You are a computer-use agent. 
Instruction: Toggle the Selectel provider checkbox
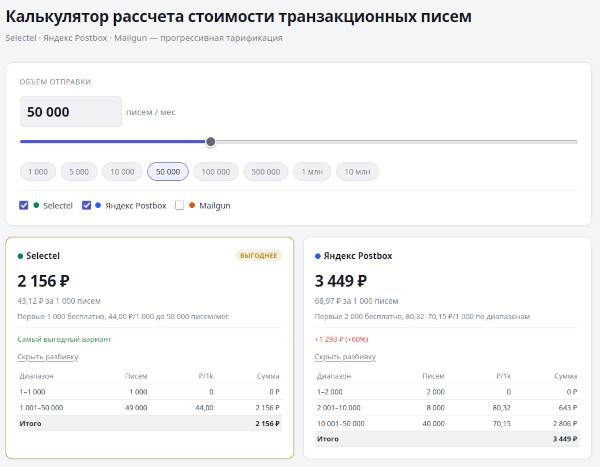point(23,206)
